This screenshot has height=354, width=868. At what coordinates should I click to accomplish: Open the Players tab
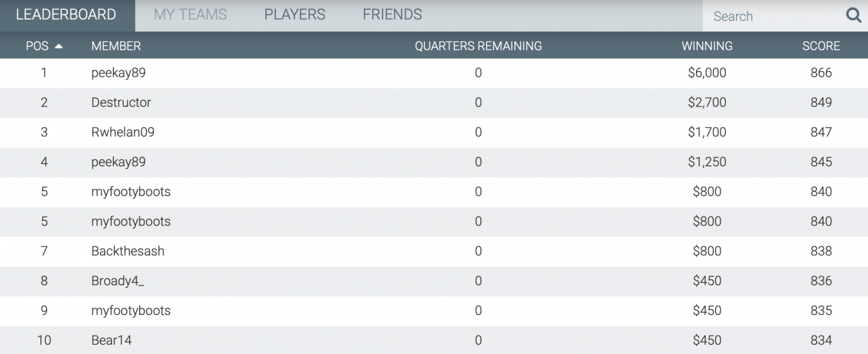pyautogui.click(x=295, y=15)
